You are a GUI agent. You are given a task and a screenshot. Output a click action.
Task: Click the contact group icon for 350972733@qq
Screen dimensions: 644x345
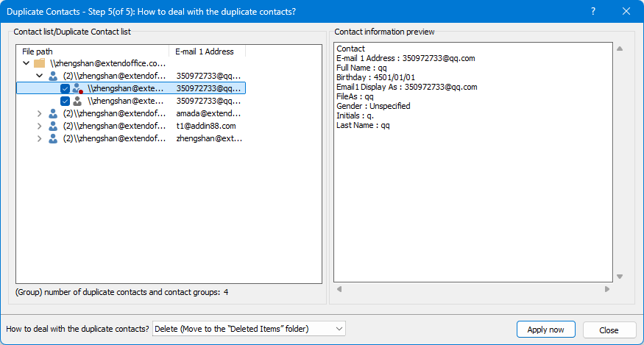pyautogui.click(x=52, y=76)
